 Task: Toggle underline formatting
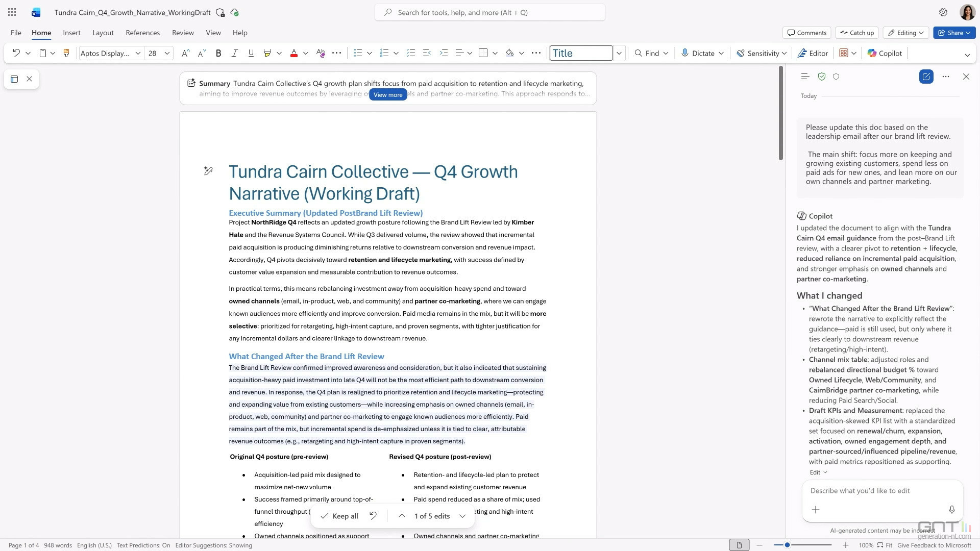(x=251, y=53)
